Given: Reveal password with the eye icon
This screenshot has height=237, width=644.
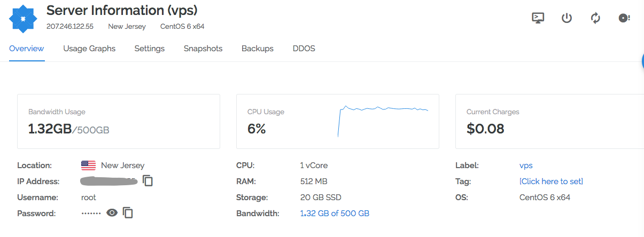Looking at the screenshot, I should 112,213.
